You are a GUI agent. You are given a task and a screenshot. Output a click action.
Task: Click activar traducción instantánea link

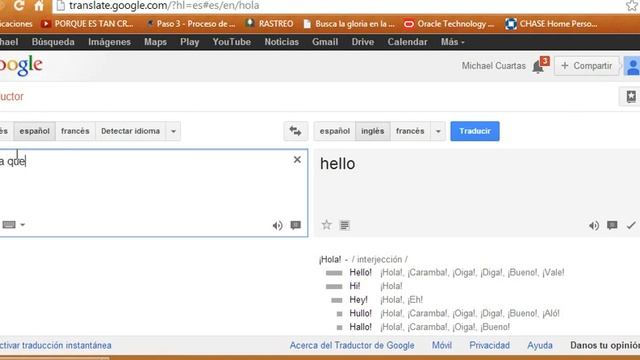[x=56, y=345]
